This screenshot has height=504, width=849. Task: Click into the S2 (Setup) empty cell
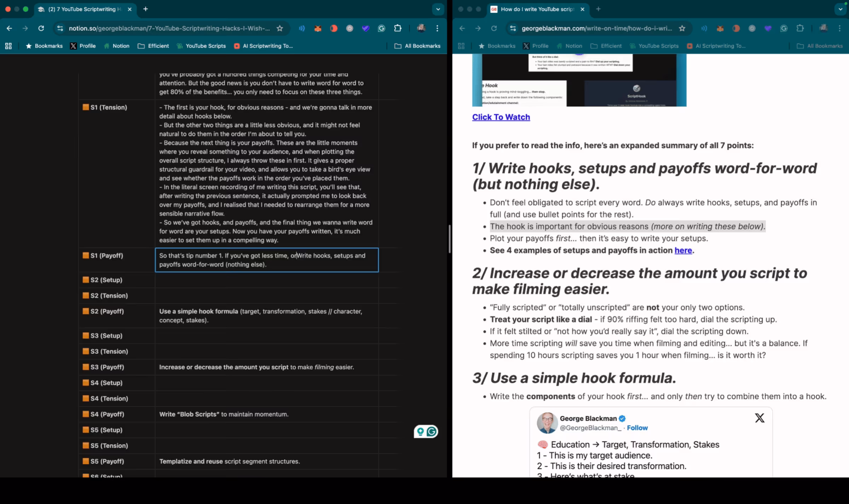pyautogui.click(x=266, y=280)
